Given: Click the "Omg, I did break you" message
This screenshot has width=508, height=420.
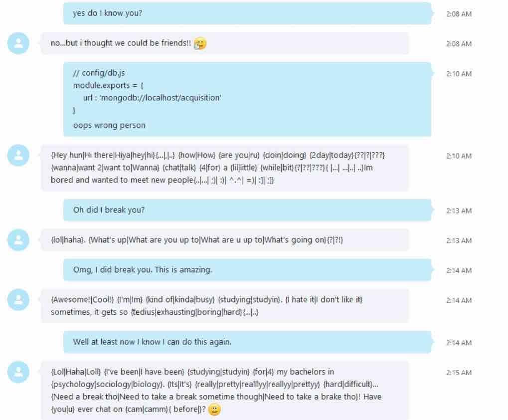Looking at the screenshot, I should coord(247,270).
